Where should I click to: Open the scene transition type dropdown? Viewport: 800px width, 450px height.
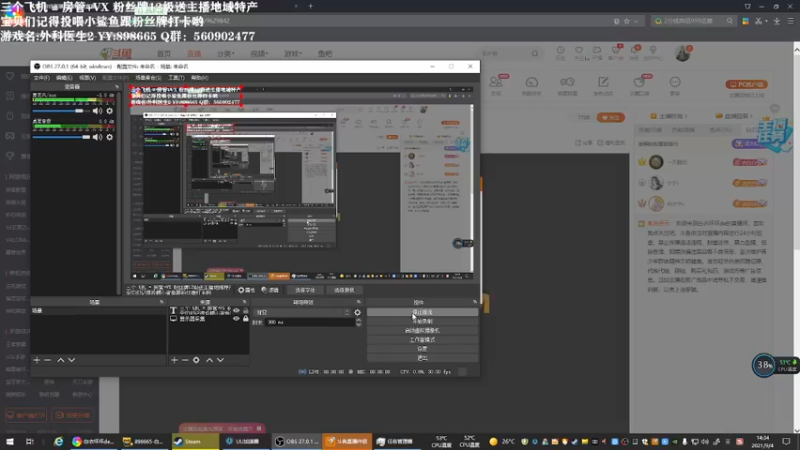pos(303,312)
